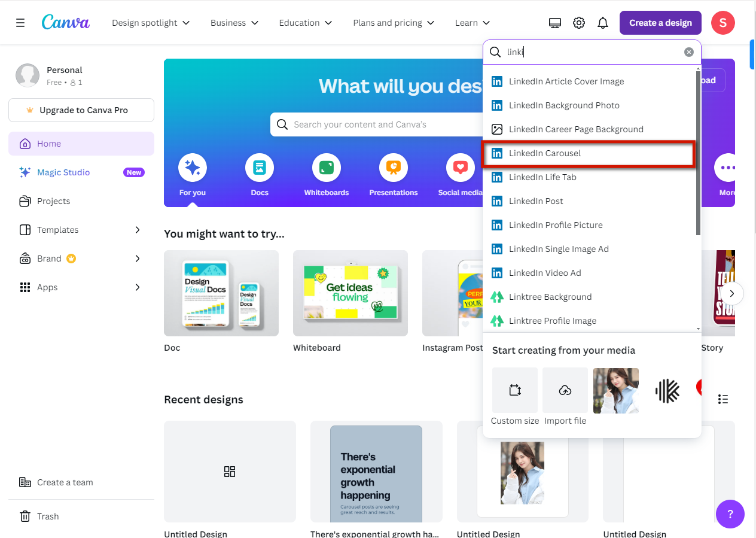756x538 pixels.
Task: Select LinkedIn Life Tab result
Action: pyautogui.click(x=589, y=177)
